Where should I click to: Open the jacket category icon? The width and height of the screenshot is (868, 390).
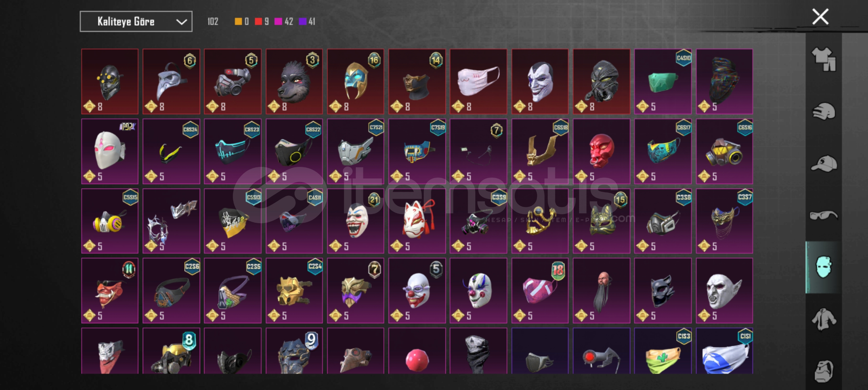point(824,319)
